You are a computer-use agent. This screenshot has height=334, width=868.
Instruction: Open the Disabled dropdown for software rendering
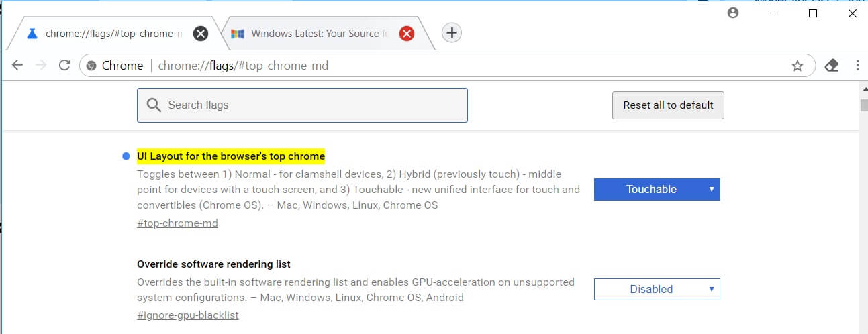tap(657, 289)
